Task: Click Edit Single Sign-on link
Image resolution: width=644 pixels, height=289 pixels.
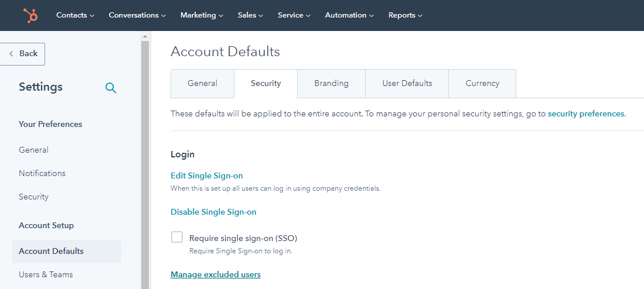Action: (206, 176)
